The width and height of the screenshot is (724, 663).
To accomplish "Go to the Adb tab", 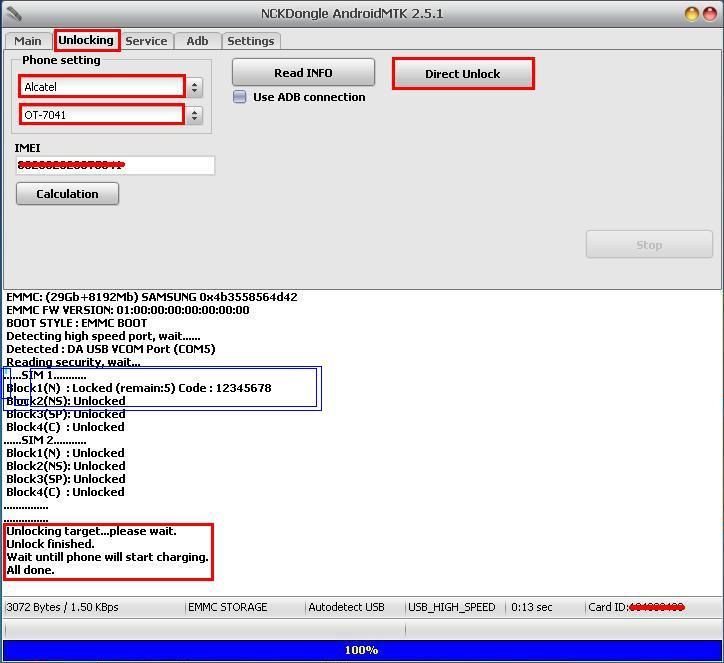I will coord(197,41).
